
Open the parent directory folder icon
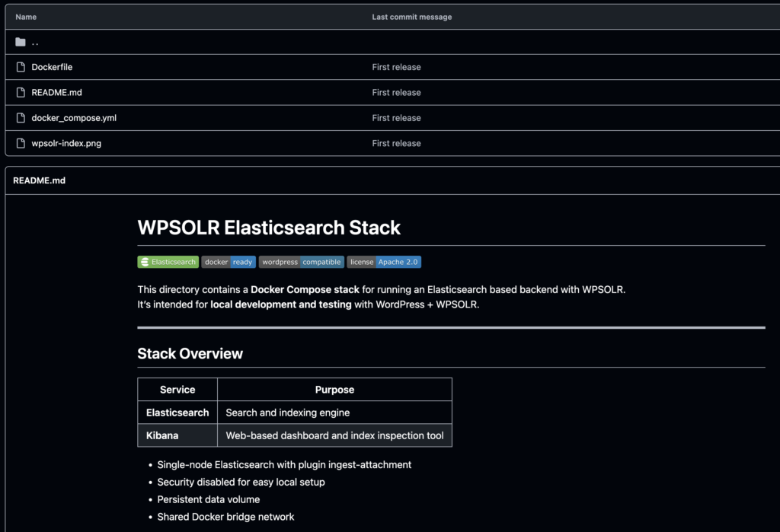tap(21, 42)
